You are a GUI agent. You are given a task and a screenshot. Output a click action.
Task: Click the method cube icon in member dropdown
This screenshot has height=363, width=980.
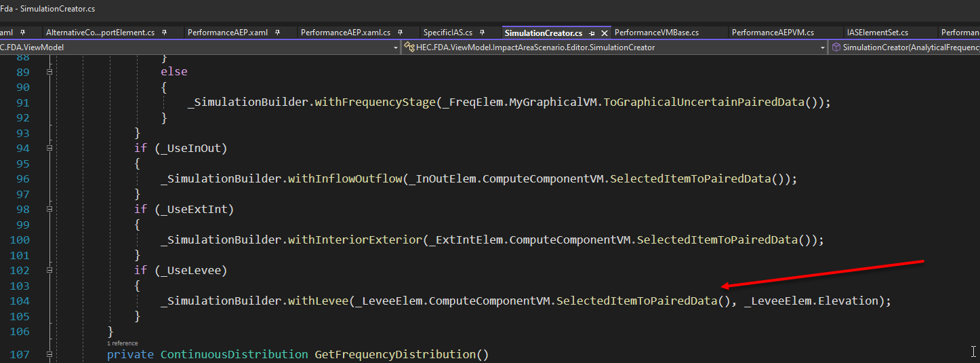(x=836, y=47)
